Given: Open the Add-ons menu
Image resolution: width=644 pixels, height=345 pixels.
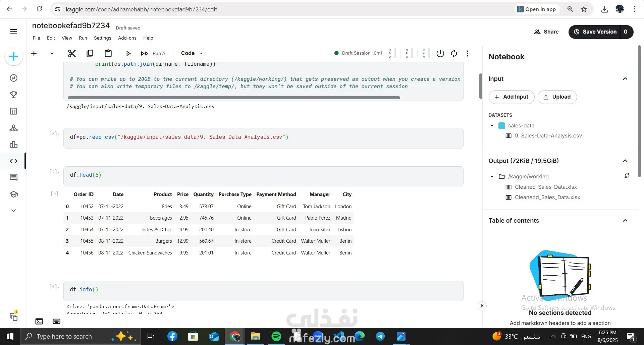Looking at the screenshot, I should click(127, 38).
